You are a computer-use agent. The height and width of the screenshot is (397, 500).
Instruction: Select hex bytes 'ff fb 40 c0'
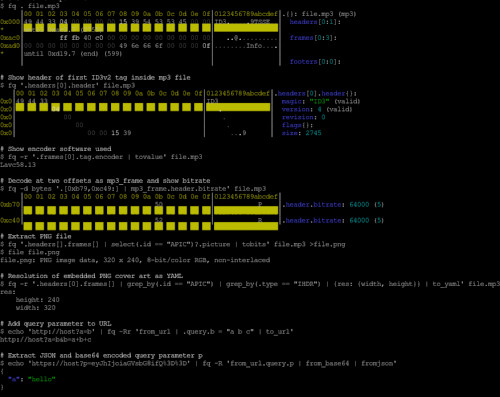[82, 38]
